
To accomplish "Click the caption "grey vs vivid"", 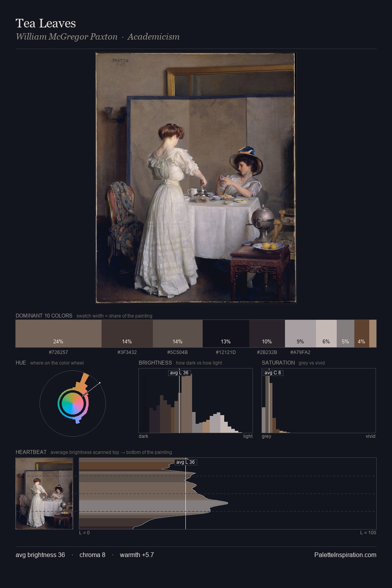I will (x=312, y=363).
